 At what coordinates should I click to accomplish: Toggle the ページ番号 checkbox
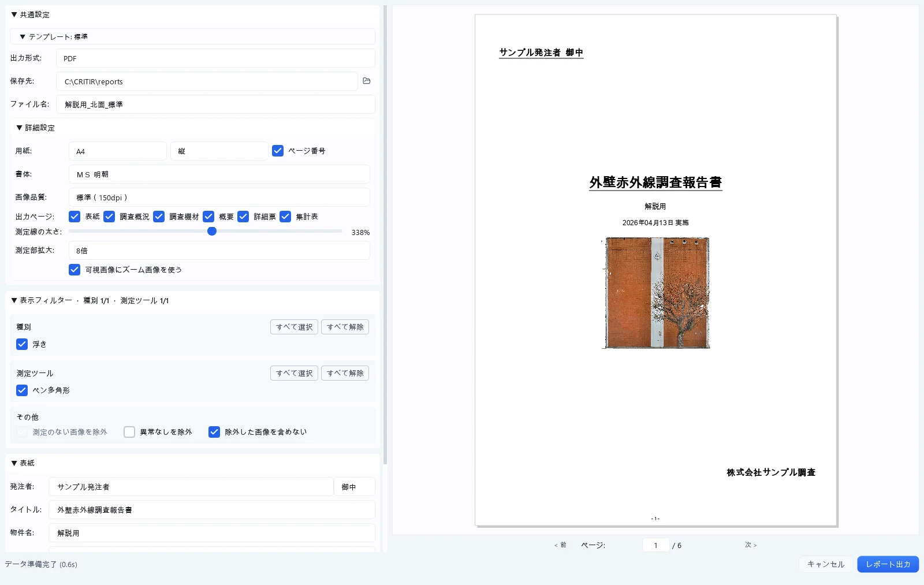coord(278,151)
